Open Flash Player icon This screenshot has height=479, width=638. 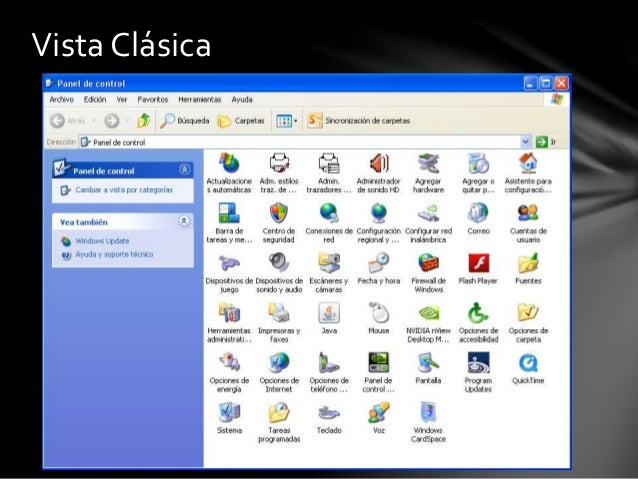click(478, 263)
